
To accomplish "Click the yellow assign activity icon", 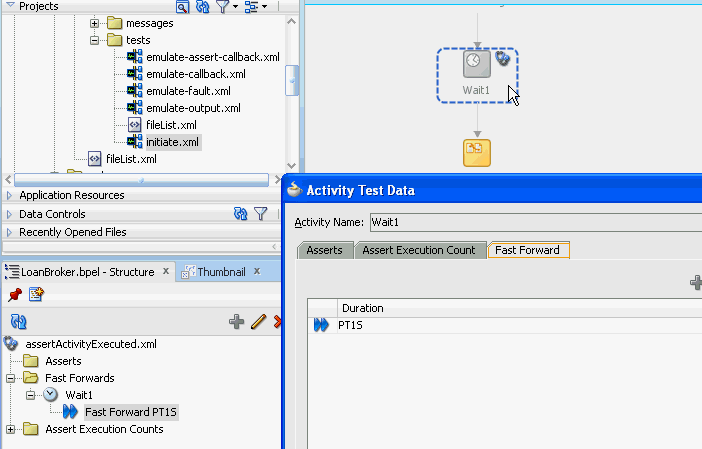I will pos(477,153).
